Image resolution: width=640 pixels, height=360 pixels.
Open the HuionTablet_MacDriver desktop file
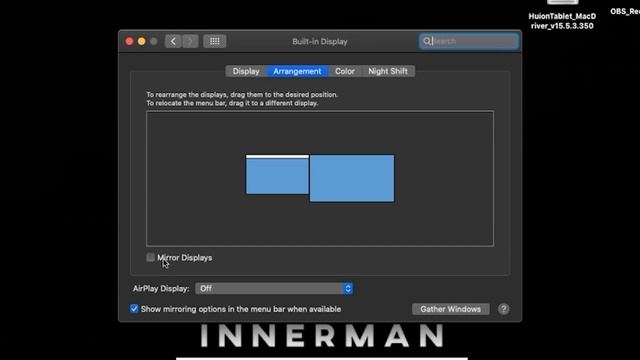tap(562, 16)
